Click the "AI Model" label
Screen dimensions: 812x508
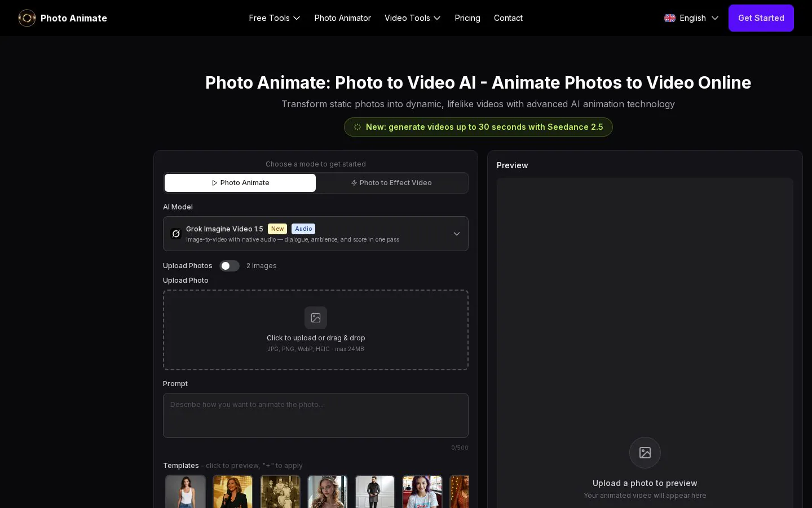(178, 207)
